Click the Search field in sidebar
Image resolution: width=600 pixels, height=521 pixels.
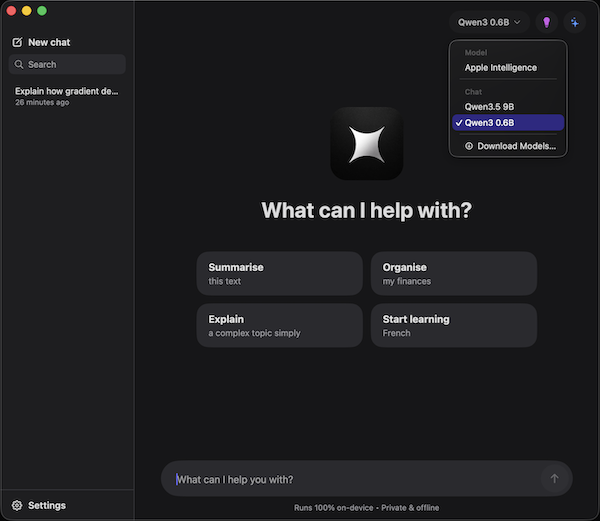67,64
